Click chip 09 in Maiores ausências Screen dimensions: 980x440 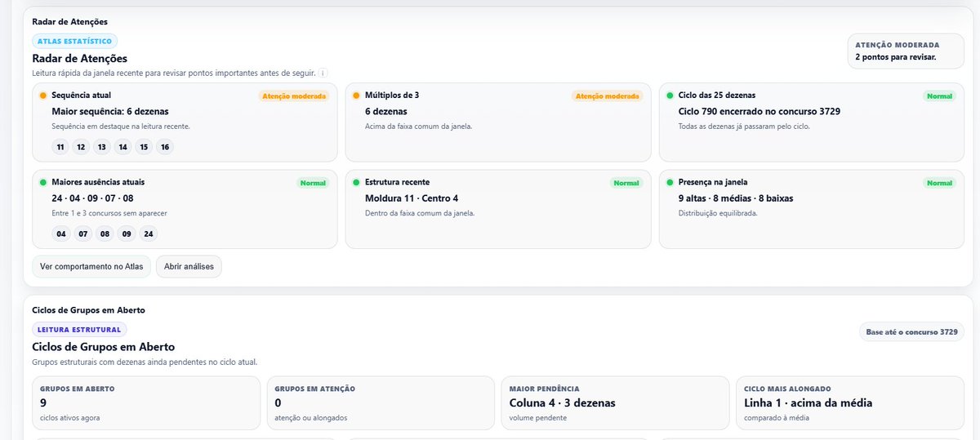point(126,233)
